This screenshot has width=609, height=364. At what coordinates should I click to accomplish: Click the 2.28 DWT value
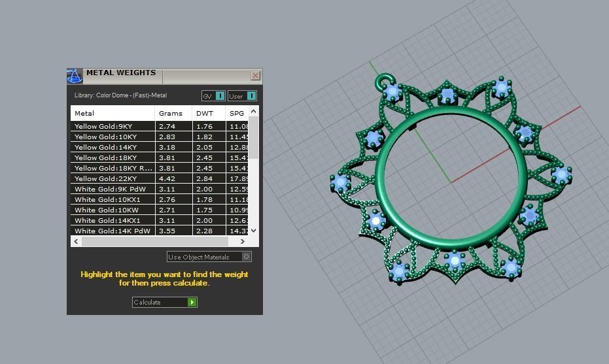pos(204,231)
